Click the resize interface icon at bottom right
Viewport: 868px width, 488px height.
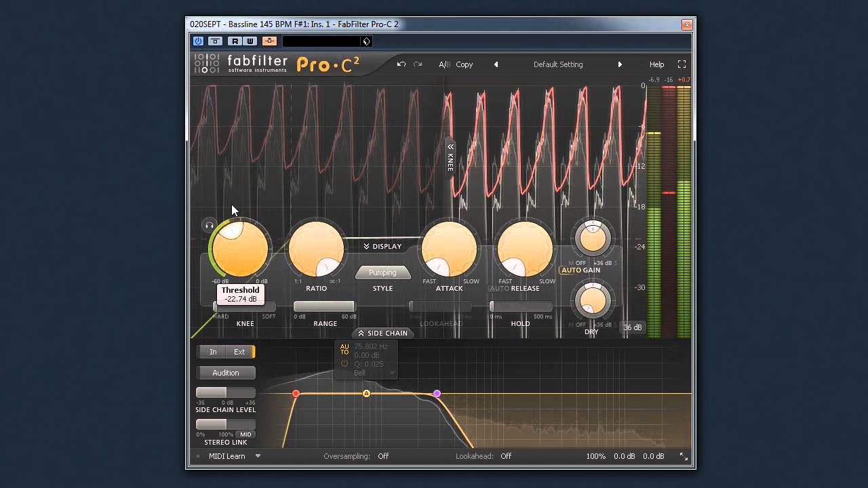pos(684,457)
